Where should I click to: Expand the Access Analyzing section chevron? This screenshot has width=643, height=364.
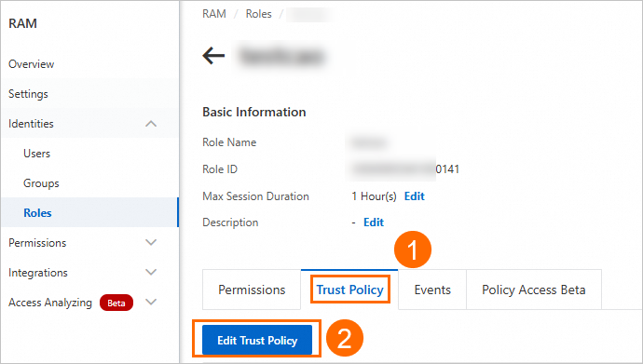pyautogui.click(x=151, y=303)
